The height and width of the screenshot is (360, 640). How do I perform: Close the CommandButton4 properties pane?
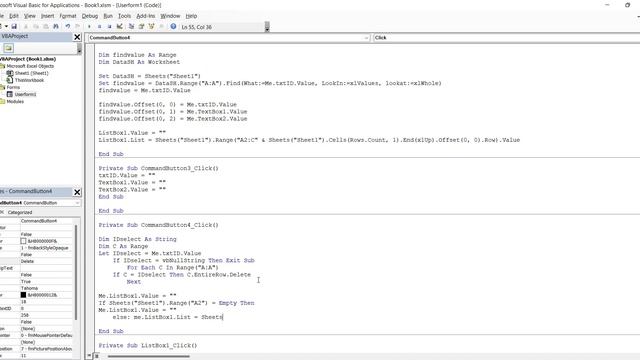77,192
